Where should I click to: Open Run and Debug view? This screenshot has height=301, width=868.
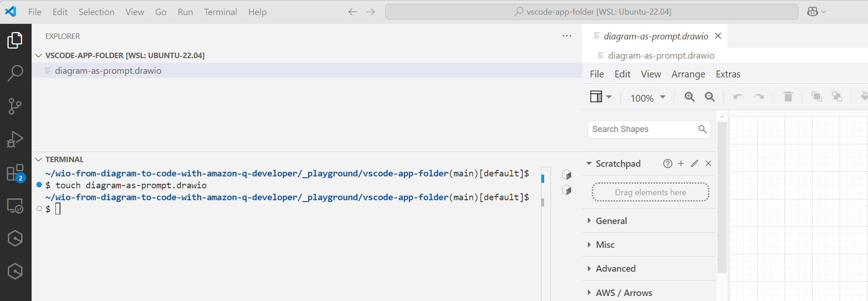point(15,139)
